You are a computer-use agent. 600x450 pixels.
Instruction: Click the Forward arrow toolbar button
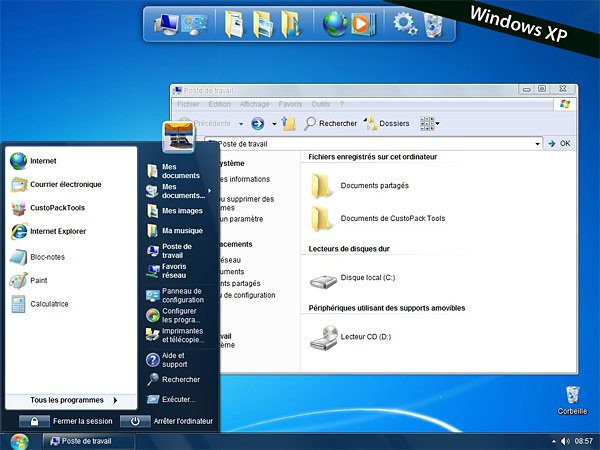point(258,123)
